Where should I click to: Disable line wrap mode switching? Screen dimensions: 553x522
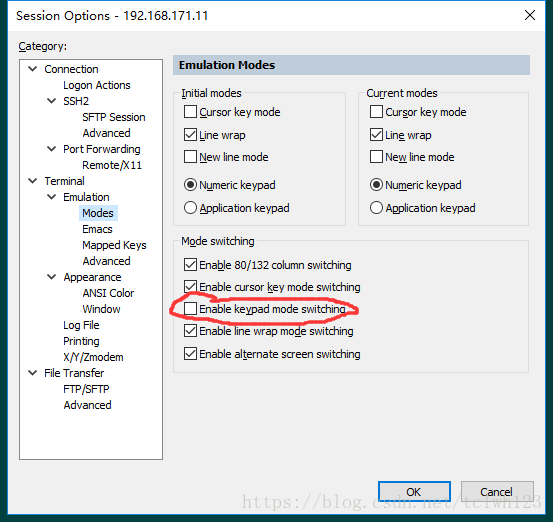[x=190, y=331]
